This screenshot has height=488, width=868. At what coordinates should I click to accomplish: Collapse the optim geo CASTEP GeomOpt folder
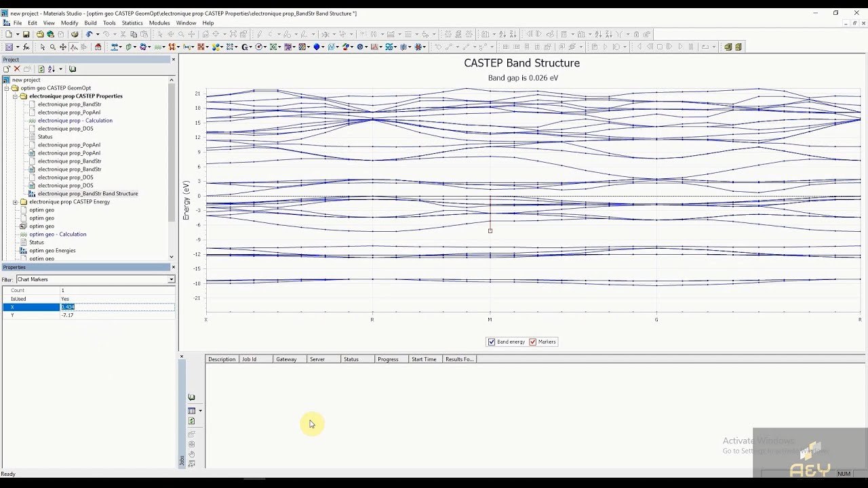point(7,88)
